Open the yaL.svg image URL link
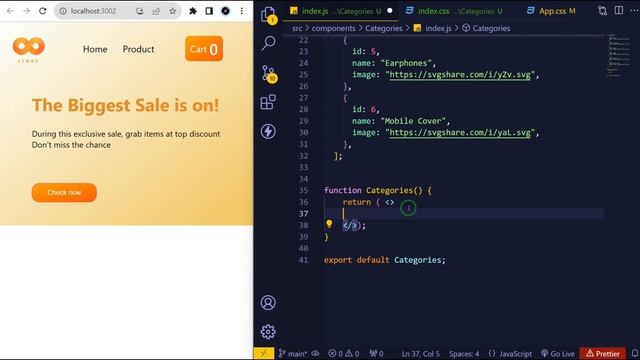The height and width of the screenshot is (360, 640). click(460, 133)
